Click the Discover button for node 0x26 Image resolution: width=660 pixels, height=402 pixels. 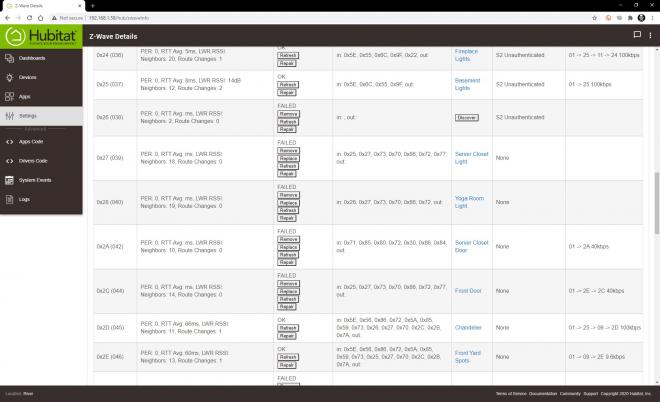pos(466,118)
